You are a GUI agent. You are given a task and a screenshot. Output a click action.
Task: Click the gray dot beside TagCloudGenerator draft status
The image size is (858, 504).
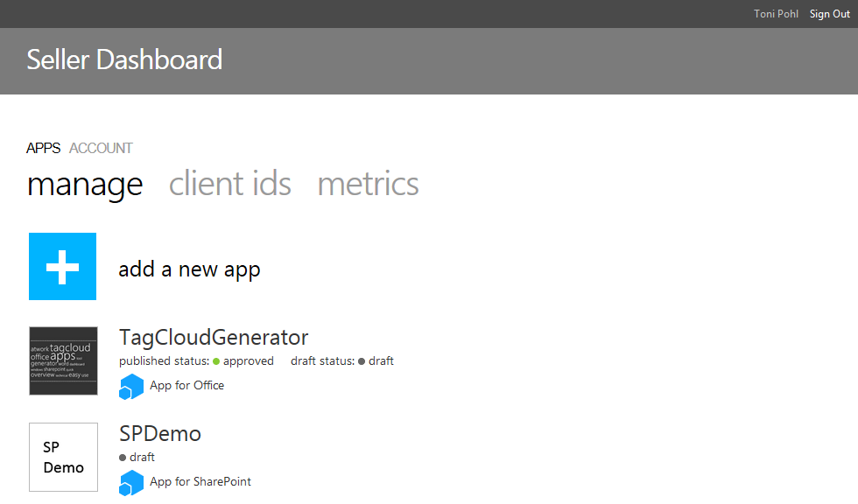(x=362, y=361)
